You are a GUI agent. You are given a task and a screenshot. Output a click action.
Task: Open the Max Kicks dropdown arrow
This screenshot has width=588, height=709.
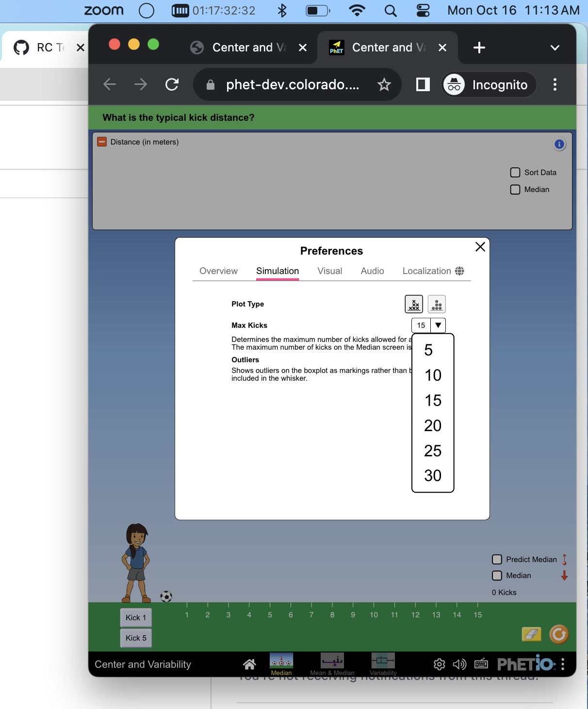pyautogui.click(x=438, y=325)
